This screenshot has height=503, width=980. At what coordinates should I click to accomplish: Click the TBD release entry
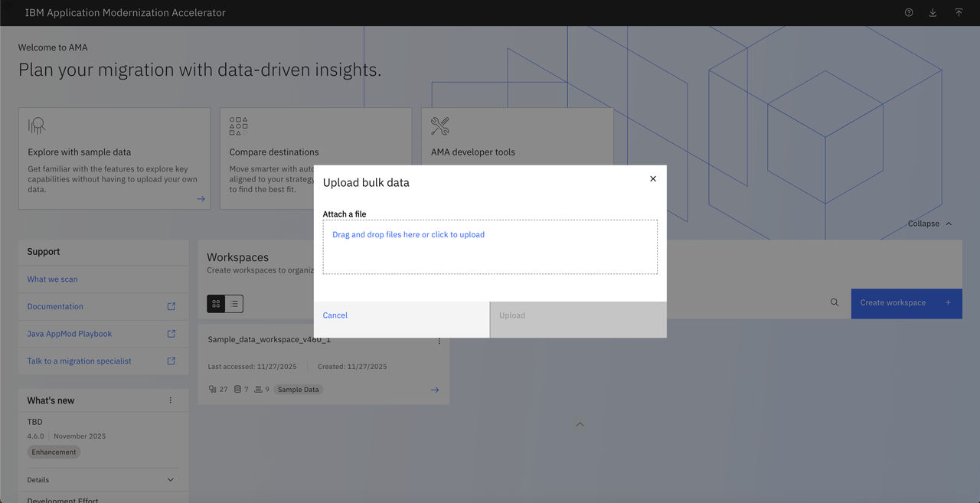click(x=35, y=422)
